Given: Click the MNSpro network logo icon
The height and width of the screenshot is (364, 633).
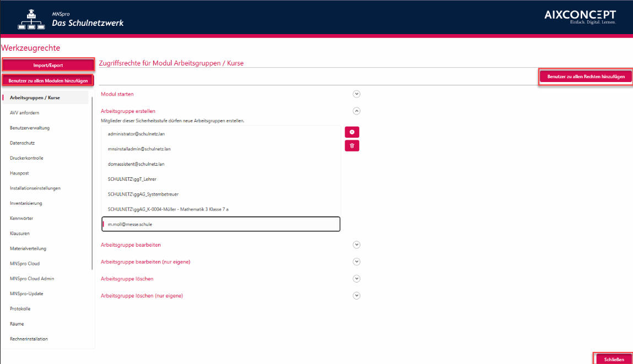Looking at the screenshot, I should click(32, 19).
